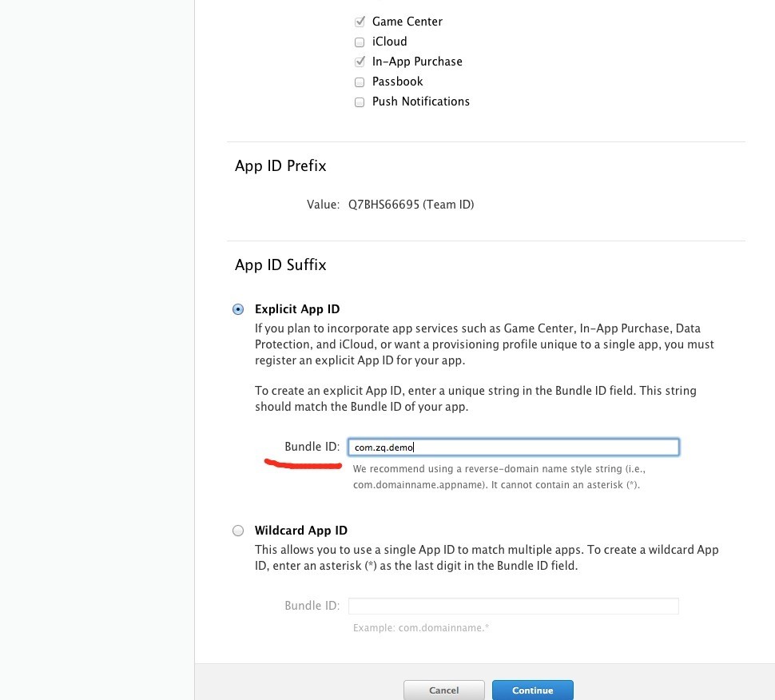Click the 'Explicit App ID' heading text

click(297, 309)
